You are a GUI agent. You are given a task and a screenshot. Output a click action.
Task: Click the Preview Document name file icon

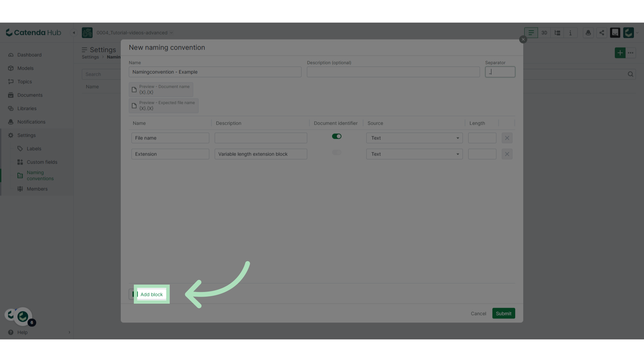134,89
